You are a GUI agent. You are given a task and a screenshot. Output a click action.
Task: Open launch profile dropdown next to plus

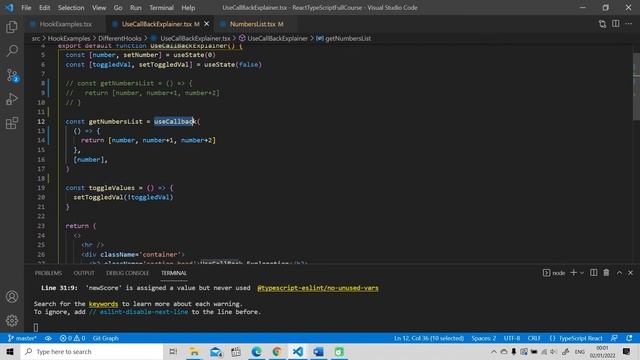(582, 273)
